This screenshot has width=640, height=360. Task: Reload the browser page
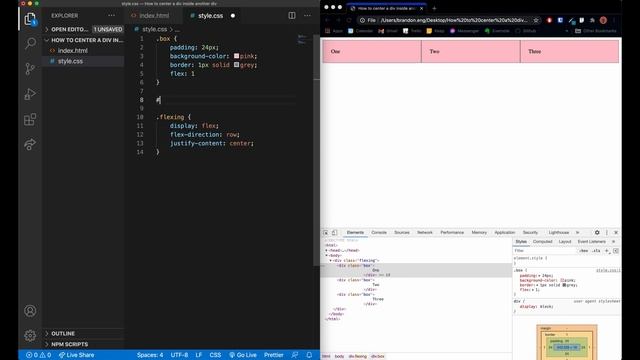pos(349,20)
